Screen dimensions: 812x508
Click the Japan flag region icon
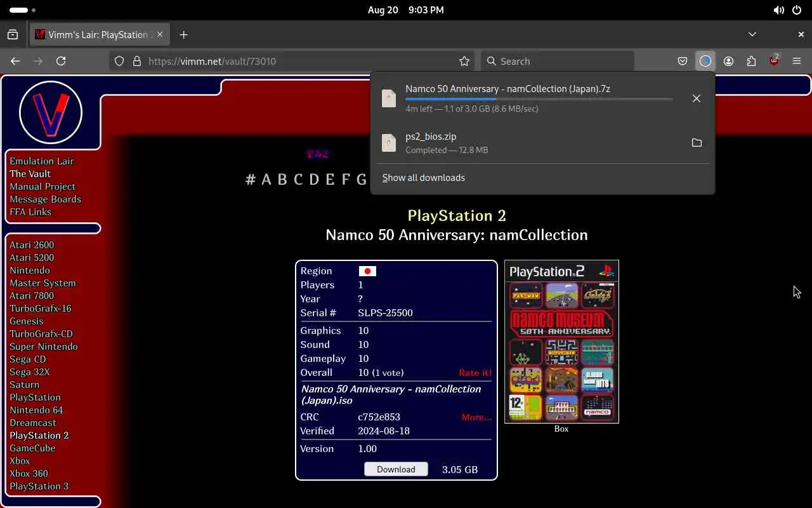point(367,271)
